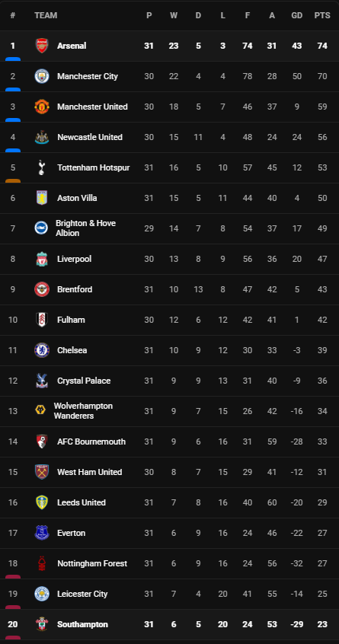Click the Newcastle United crest
This screenshot has height=644, width=339.
pyautogui.click(x=41, y=137)
